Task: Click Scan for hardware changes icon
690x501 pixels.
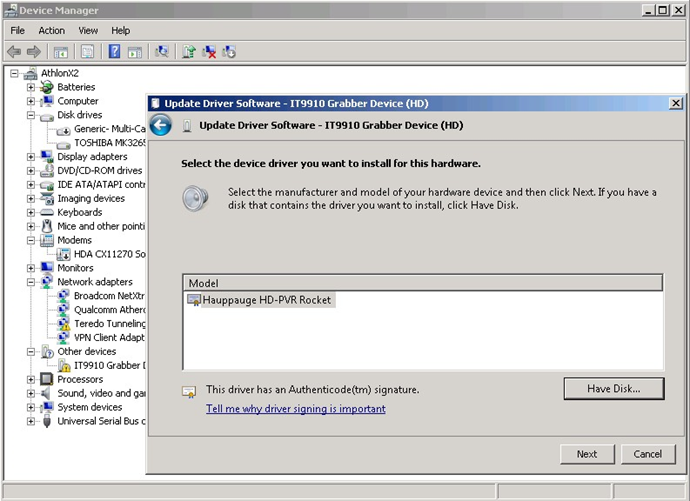Action: click(161, 52)
